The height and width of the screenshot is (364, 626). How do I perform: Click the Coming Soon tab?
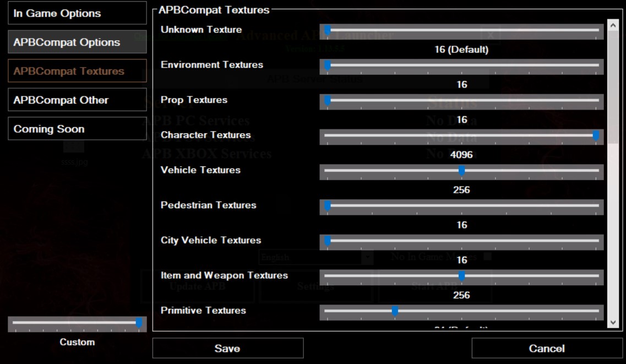coord(77,129)
